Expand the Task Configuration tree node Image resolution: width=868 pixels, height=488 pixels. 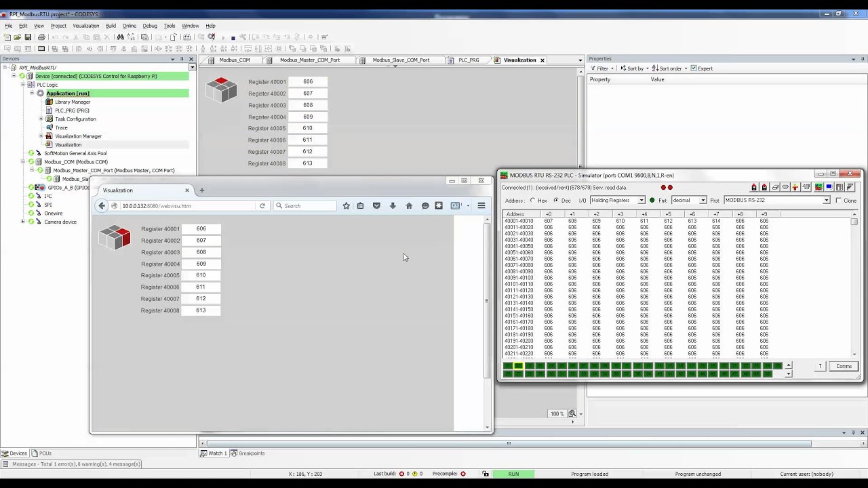(41, 119)
